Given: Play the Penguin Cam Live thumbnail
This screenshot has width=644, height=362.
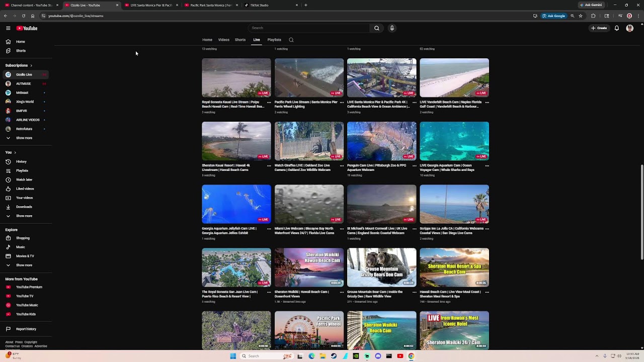Looking at the screenshot, I should [x=382, y=141].
